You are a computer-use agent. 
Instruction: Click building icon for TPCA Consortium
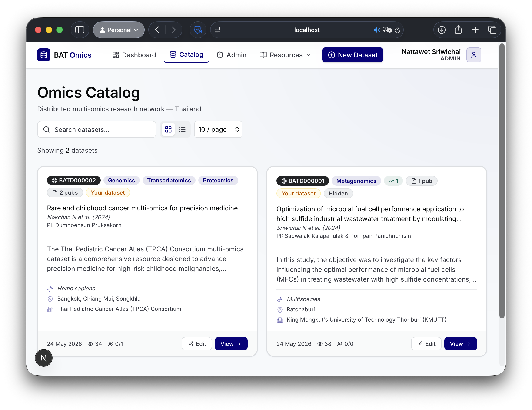(50, 309)
